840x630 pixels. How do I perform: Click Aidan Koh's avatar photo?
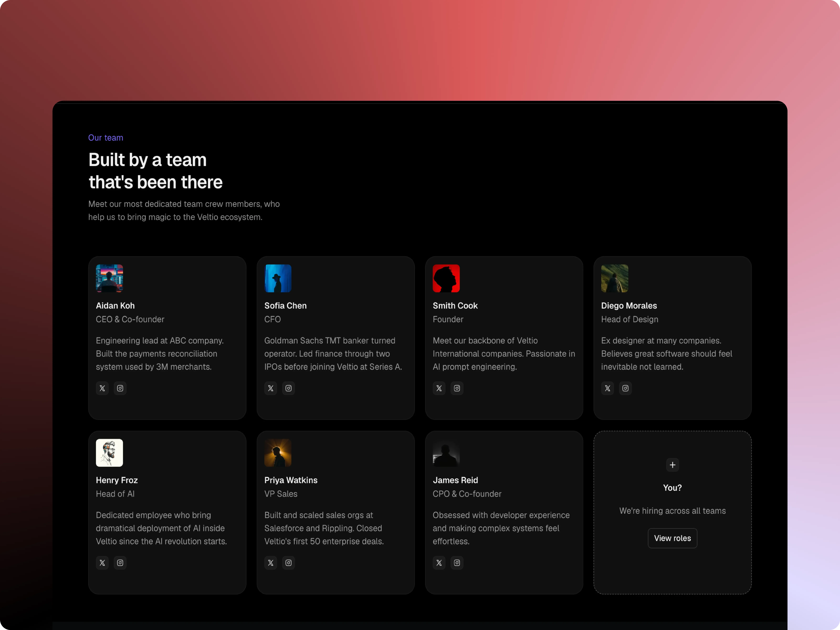pyautogui.click(x=109, y=278)
